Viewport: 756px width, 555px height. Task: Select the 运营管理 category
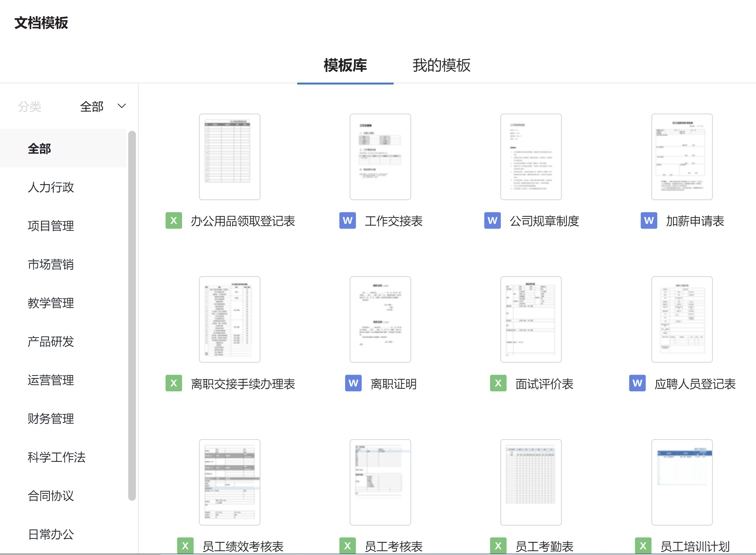pos(63,380)
